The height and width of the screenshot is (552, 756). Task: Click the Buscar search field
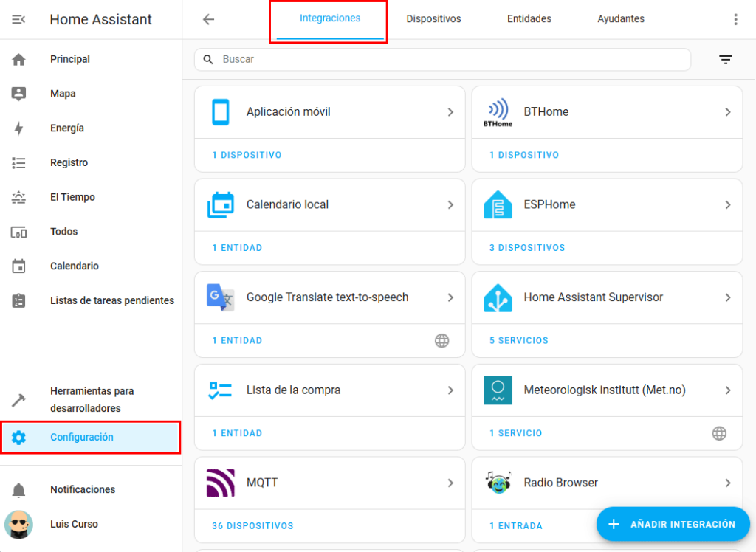(443, 59)
